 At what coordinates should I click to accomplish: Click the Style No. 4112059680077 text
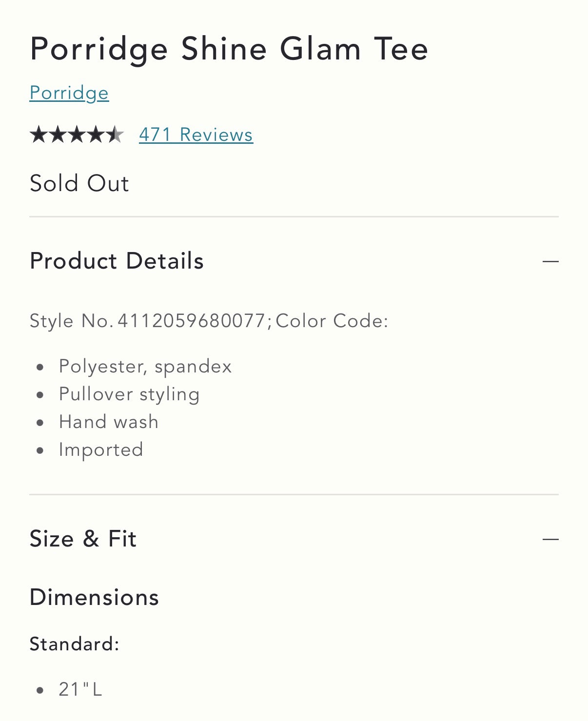click(147, 321)
